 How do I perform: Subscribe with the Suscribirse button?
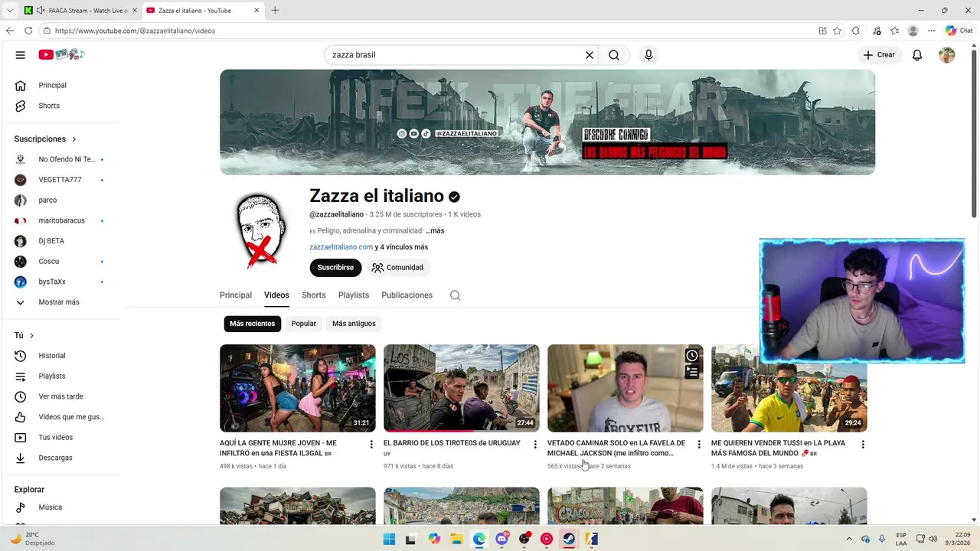pyautogui.click(x=335, y=268)
